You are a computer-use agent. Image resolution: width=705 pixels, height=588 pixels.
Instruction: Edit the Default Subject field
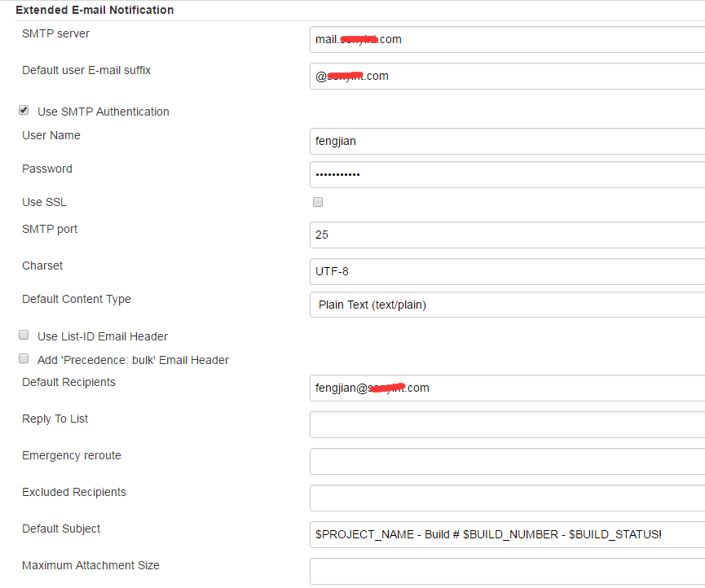507,534
